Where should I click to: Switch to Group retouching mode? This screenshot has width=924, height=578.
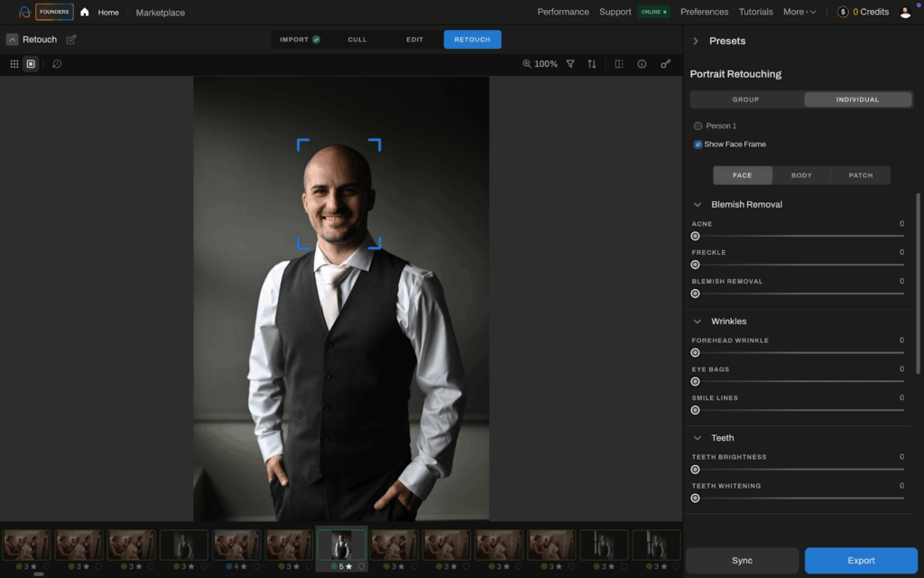745,99
